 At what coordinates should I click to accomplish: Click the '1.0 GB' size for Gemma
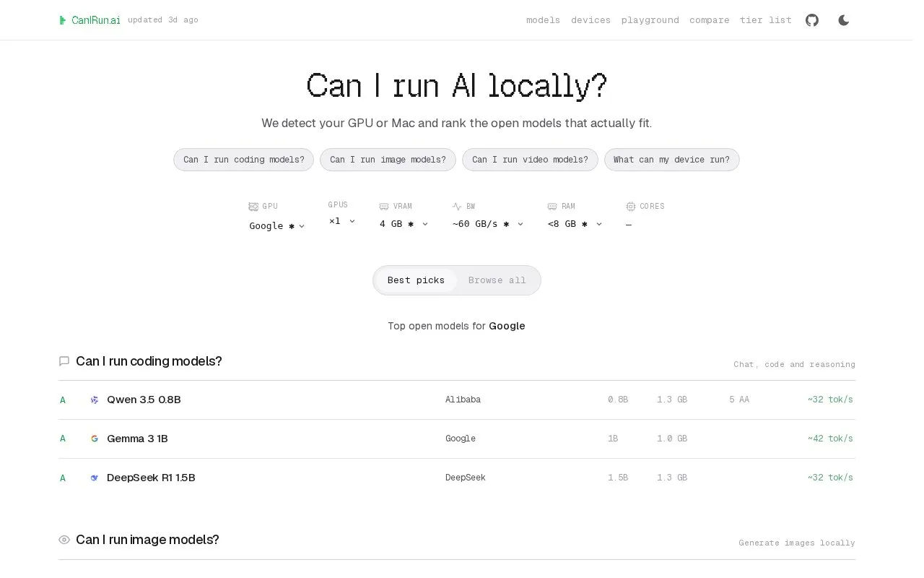672,439
